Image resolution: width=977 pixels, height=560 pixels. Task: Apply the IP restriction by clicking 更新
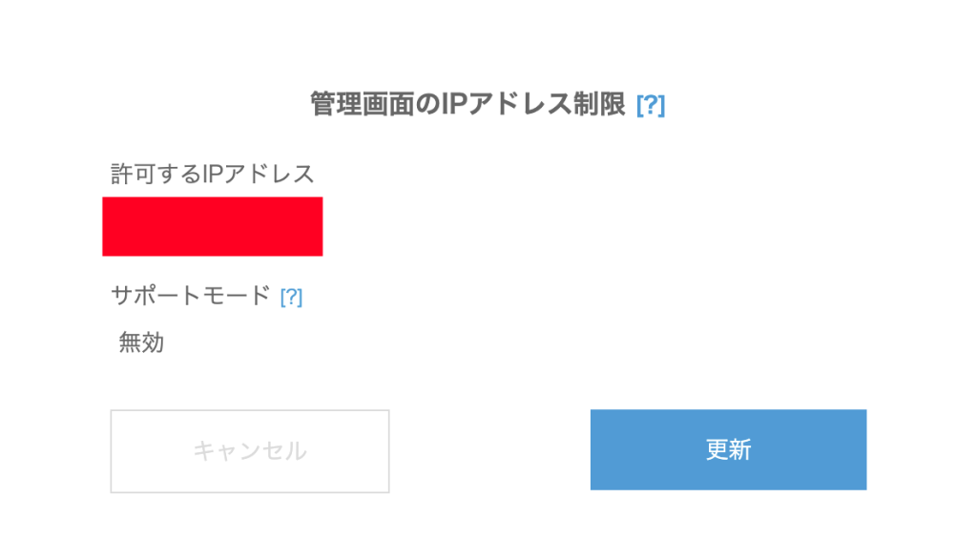point(728,450)
